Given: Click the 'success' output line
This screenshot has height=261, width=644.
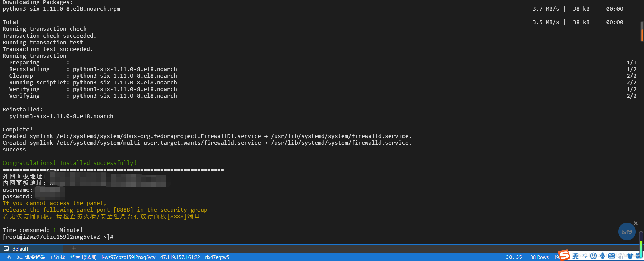Looking at the screenshot, I should click(x=14, y=149).
